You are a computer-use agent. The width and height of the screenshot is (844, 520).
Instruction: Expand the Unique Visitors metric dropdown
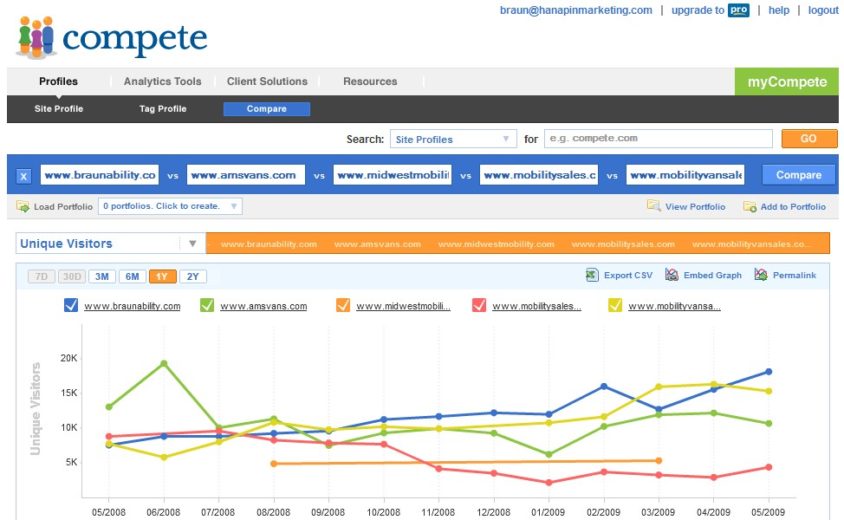click(110, 243)
